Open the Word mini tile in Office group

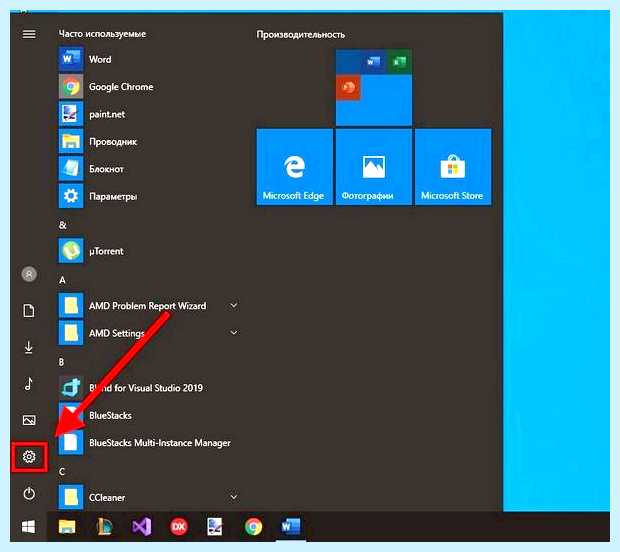tap(373, 61)
